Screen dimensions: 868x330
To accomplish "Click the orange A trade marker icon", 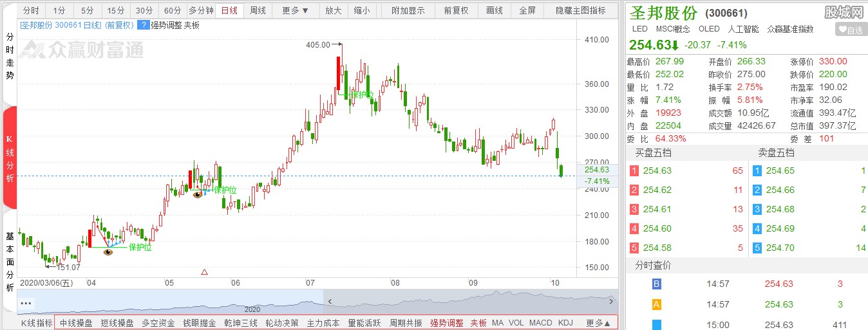I will point(657,304).
